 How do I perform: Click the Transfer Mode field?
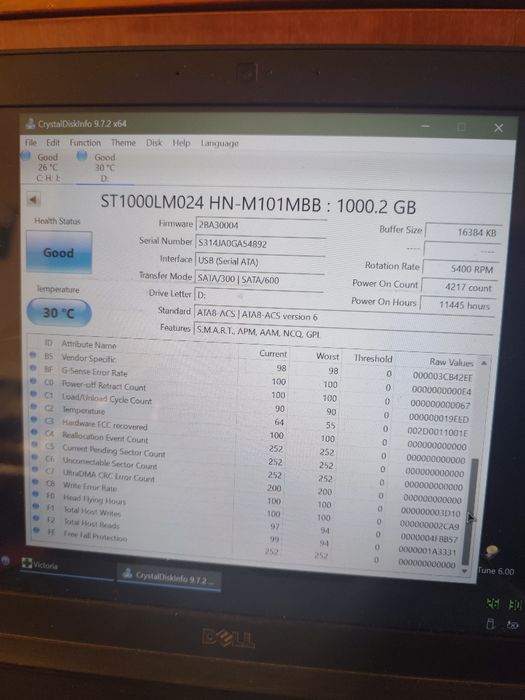259,280
